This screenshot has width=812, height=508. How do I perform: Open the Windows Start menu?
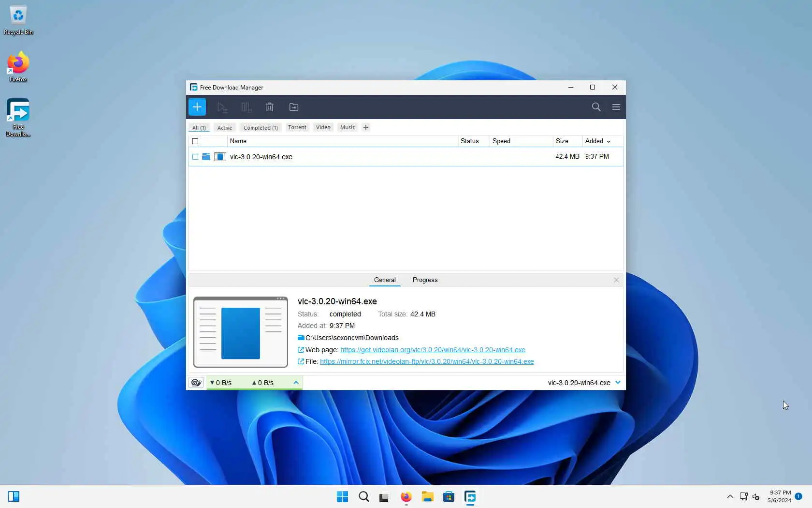point(342,497)
